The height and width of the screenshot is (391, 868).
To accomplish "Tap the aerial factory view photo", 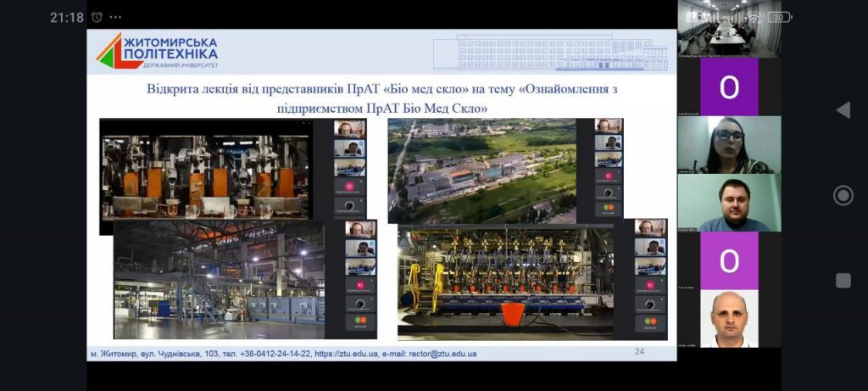I will pos(481,170).
